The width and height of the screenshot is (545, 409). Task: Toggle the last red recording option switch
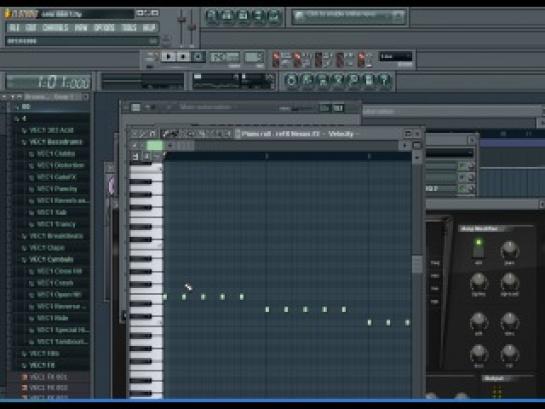point(362,59)
